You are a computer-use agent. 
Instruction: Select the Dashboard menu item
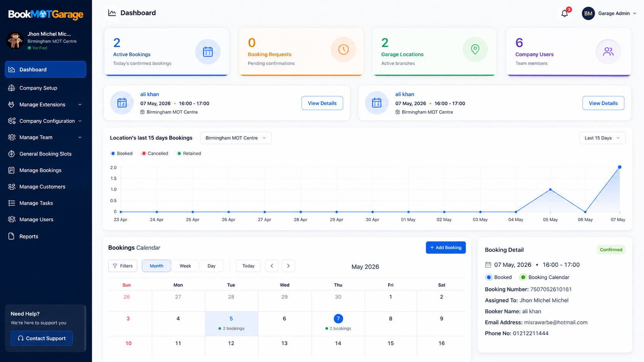[x=45, y=70]
